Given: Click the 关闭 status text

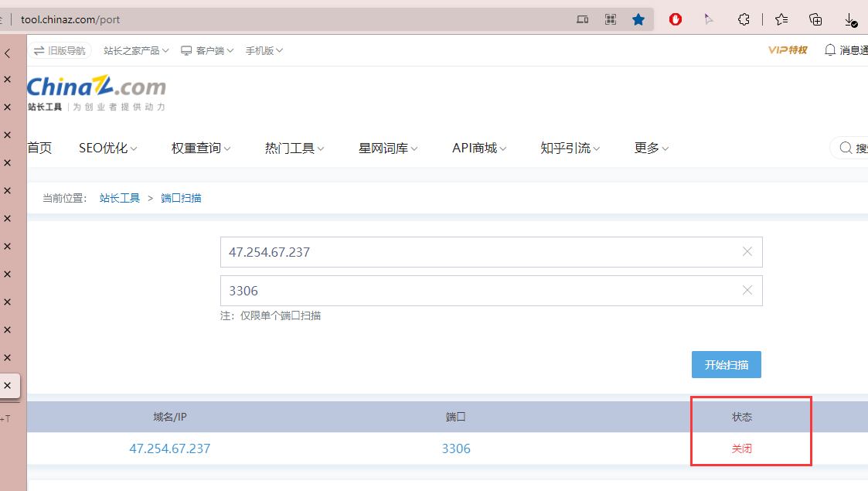Looking at the screenshot, I should pos(742,448).
